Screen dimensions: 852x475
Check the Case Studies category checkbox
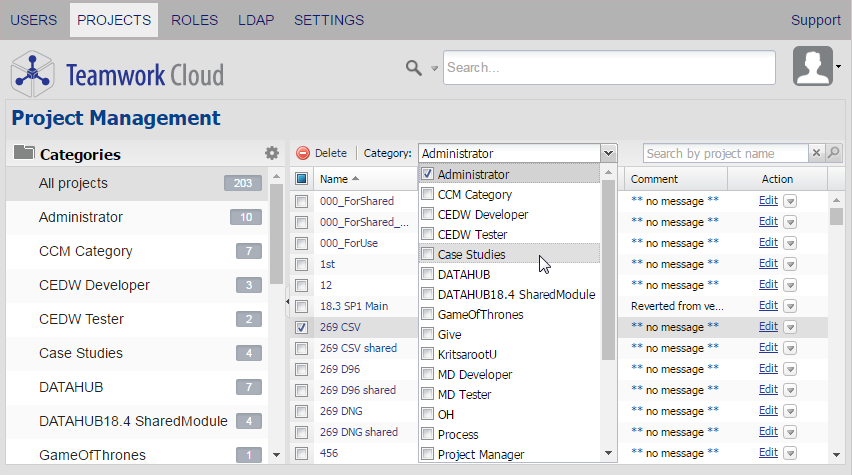[x=427, y=255]
